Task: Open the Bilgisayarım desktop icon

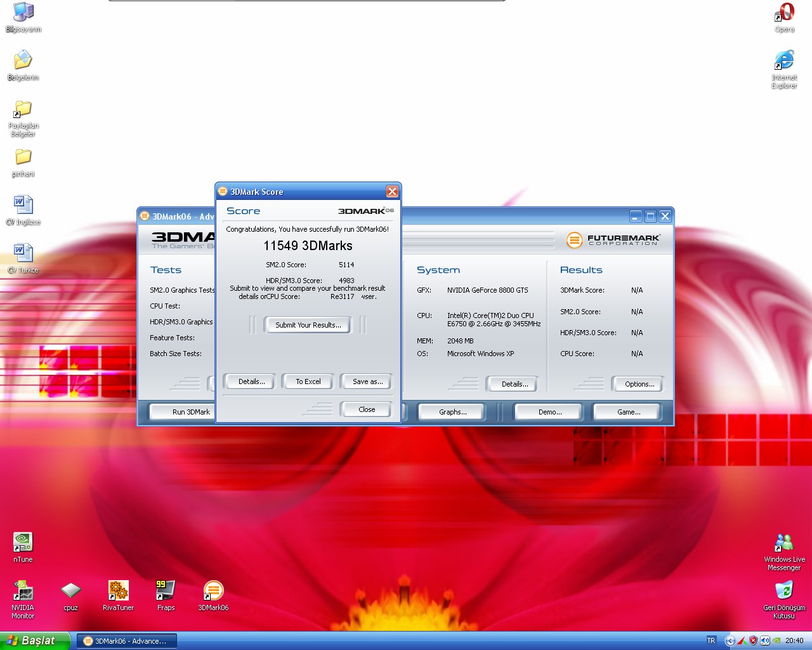Action: point(23,17)
